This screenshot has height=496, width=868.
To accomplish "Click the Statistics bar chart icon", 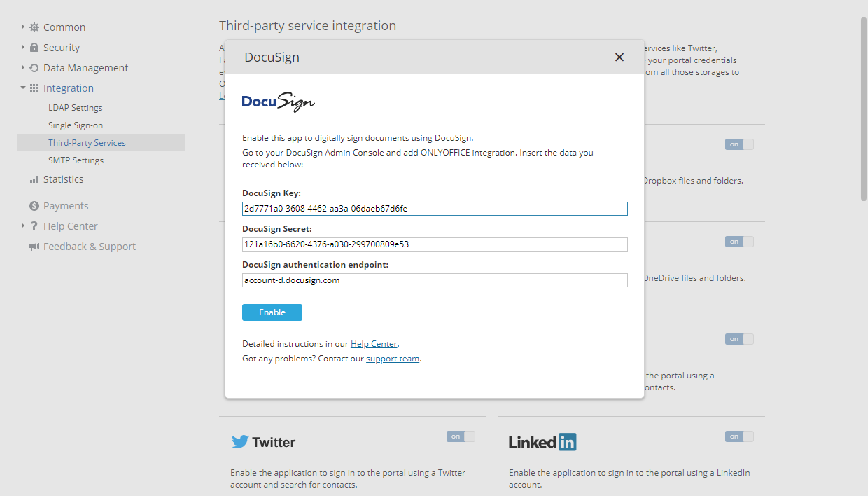I will pos(34,179).
